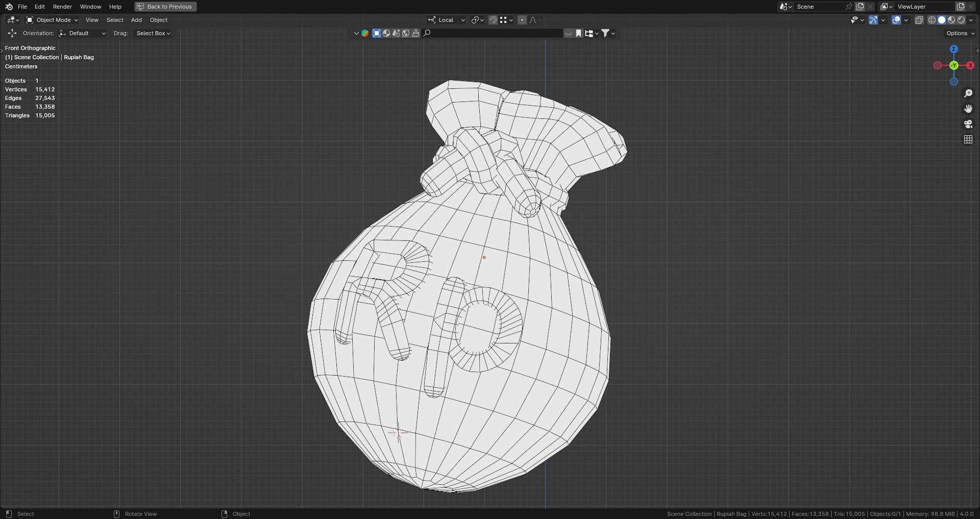
Task: Click the curved smile toggle beside search
Action: pos(568,33)
